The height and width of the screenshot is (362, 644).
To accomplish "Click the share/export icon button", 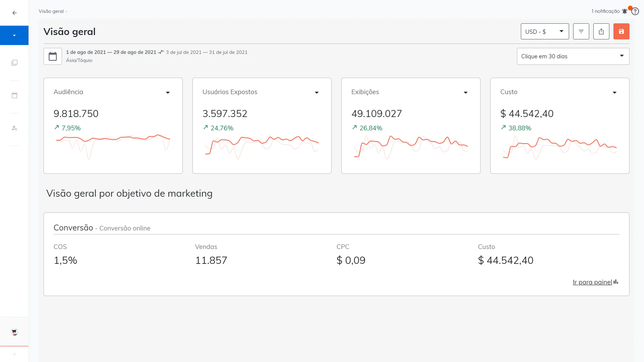I will [x=601, y=31].
